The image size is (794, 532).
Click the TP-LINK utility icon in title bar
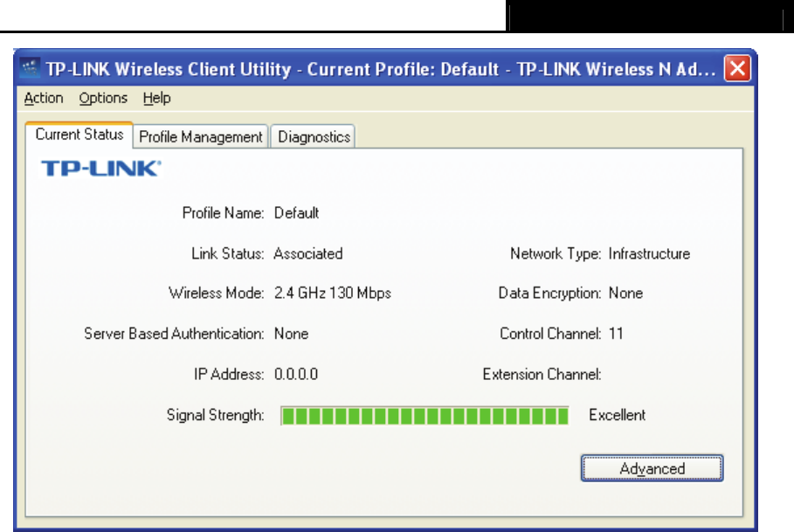pyautogui.click(x=30, y=69)
